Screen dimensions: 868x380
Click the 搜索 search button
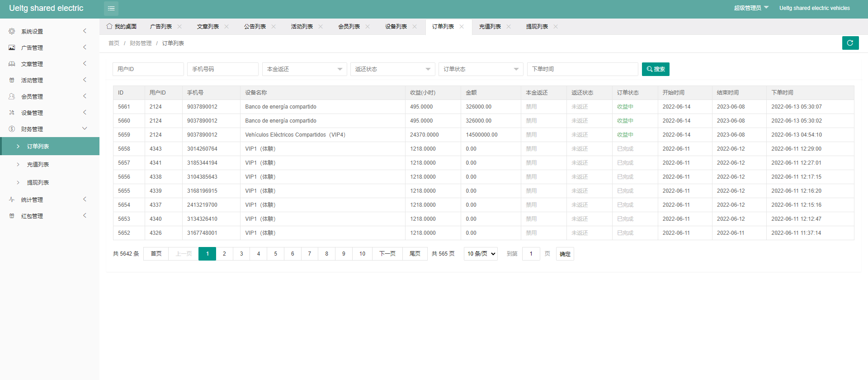click(656, 69)
